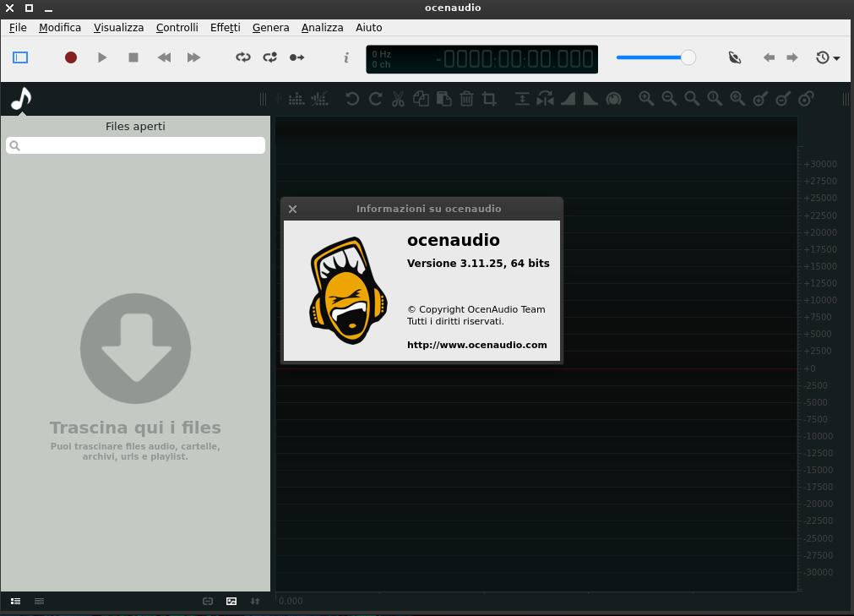Click the Normalize icon
Image resolution: width=854 pixels, height=616 pixels.
click(522, 99)
